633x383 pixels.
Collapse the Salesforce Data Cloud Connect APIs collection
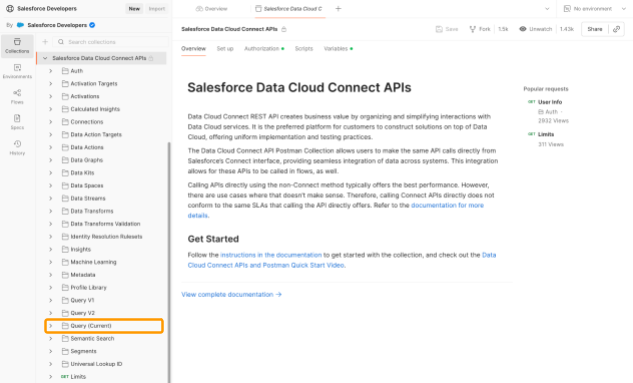pos(45,58)
